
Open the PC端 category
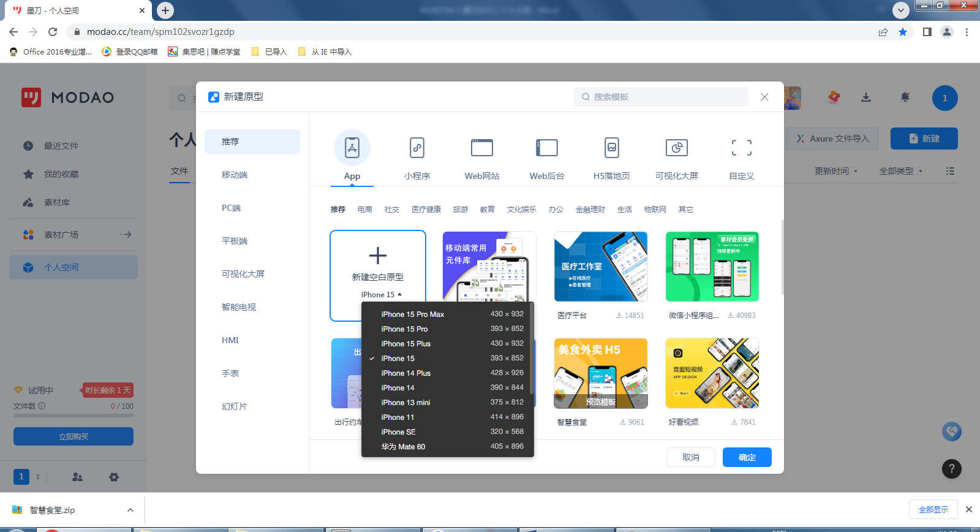tap(252, 208)
